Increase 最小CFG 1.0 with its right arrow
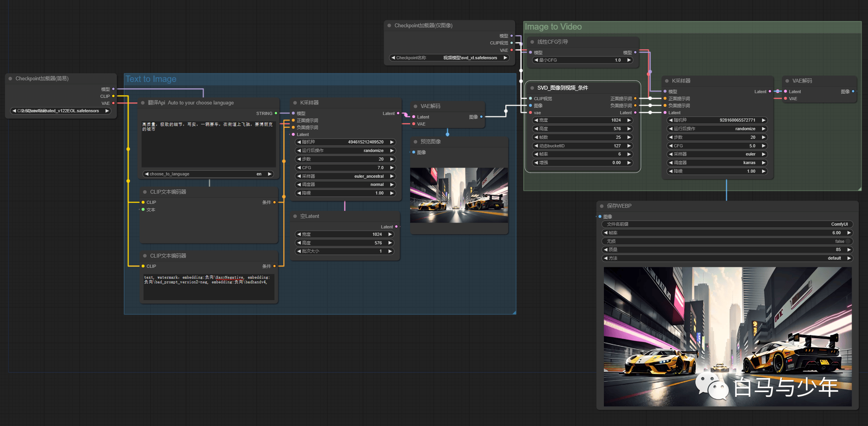The width and height of the screenshot is (868, 426). [x=629, y=60]
